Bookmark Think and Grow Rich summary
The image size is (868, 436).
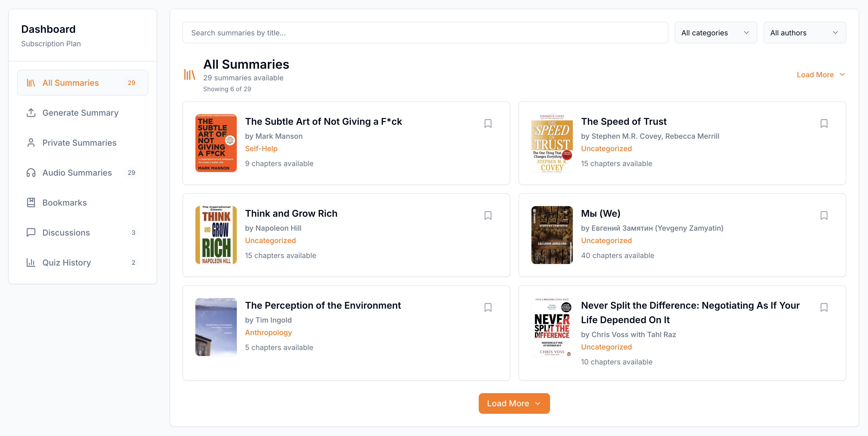pos(488,215)
